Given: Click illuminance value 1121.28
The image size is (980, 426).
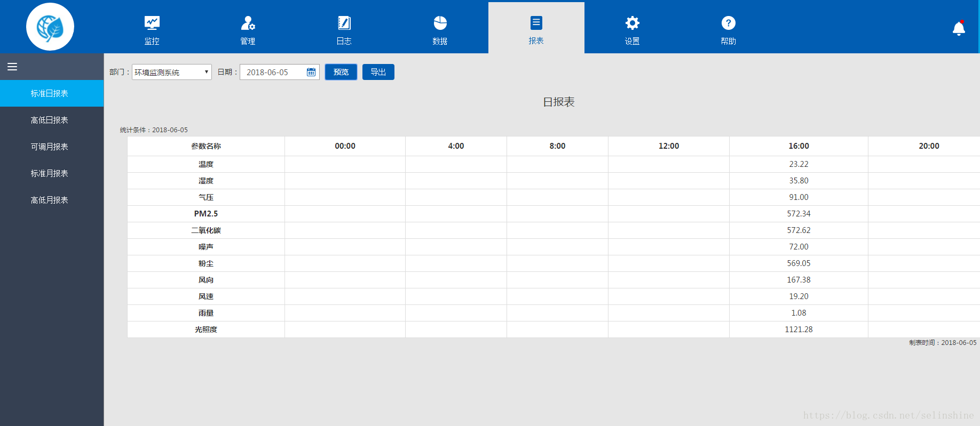Looking at the screenshot, I should (x=799, y=329).
